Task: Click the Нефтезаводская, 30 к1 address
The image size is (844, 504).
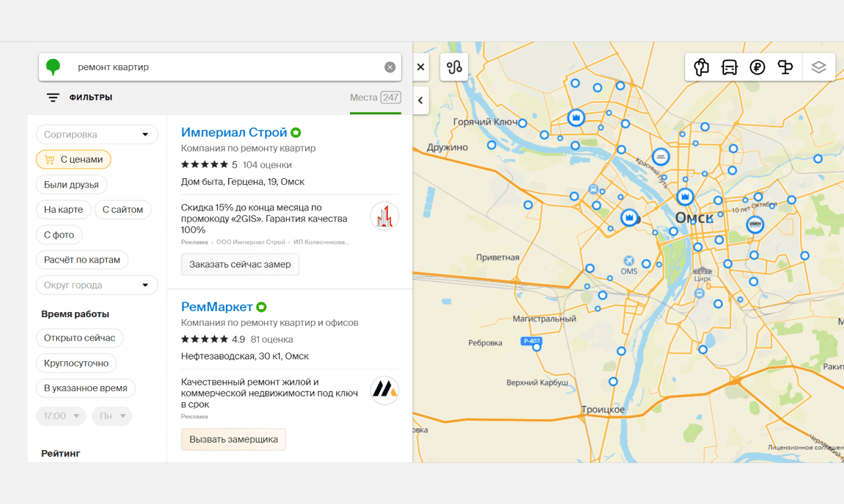Action: pyautogui.click(x=245, y=356)
